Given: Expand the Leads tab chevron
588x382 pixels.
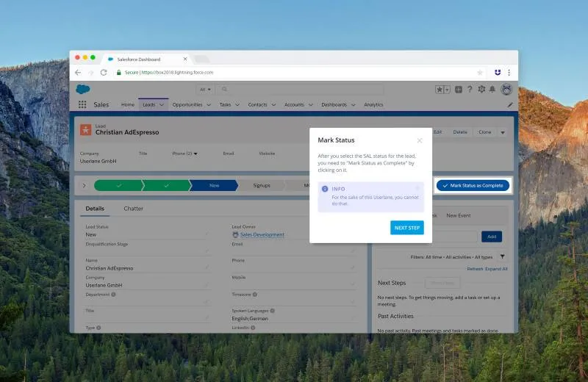Looking at the screenshot, I should click(x=162, y=105).
